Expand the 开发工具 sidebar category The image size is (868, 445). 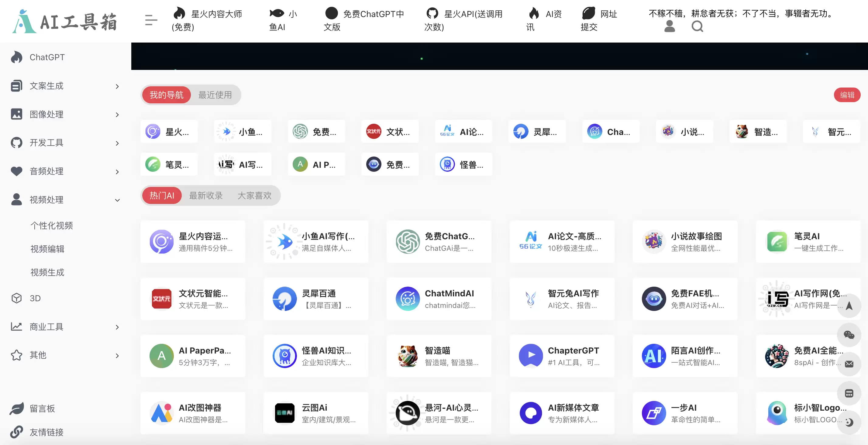[65, 143]
